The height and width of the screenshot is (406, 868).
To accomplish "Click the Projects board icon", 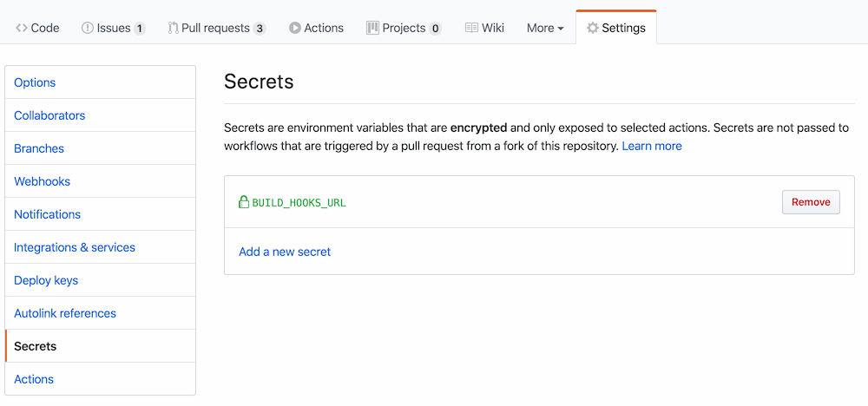I will [372, 28].
